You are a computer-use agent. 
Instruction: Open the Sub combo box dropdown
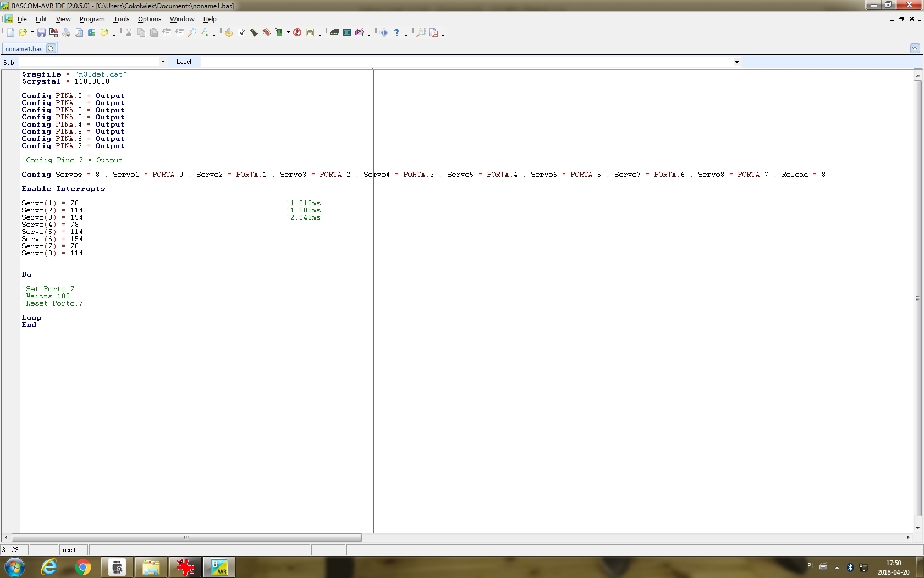(163, 62)
